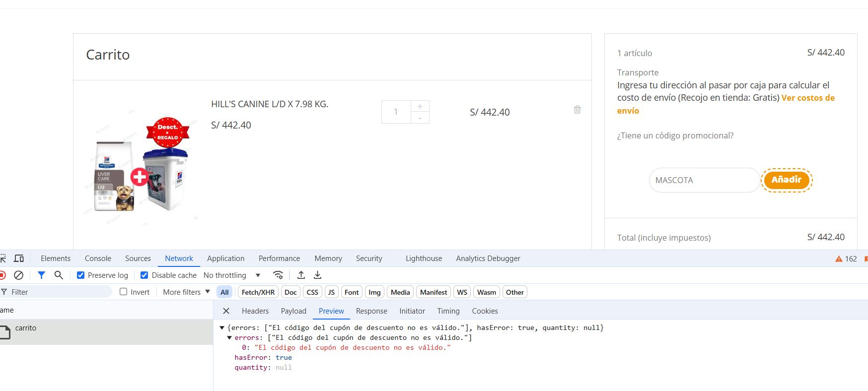This screenshot has width=868, height=391.
Task: Close the request details pane
Action: pyautogui.click(x=226, y=311)
